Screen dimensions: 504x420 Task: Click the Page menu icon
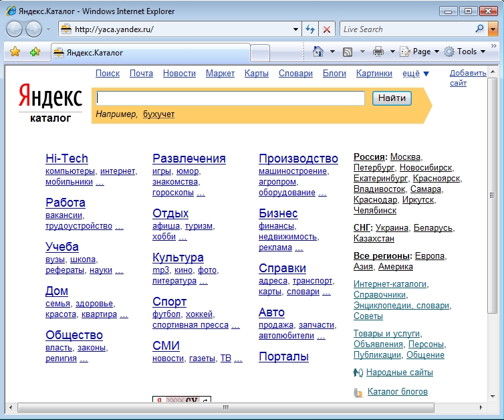click(x=405, y=51)
